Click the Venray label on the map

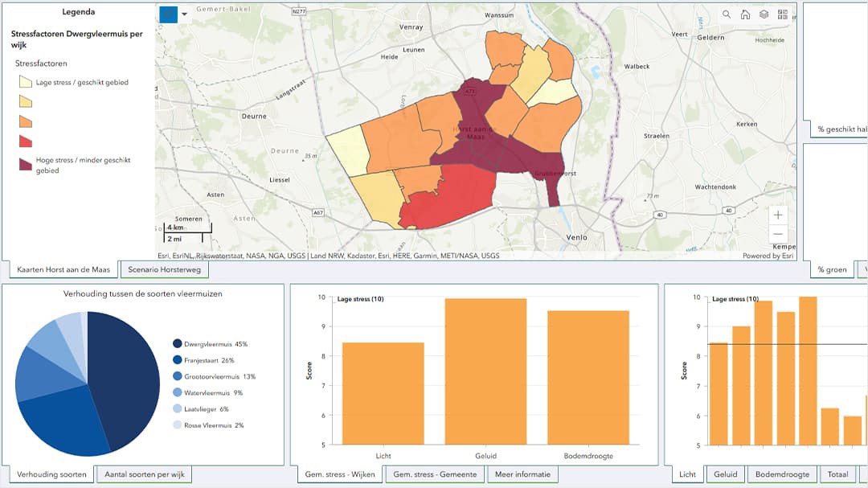pyautogui.click(x=411, y=27)
